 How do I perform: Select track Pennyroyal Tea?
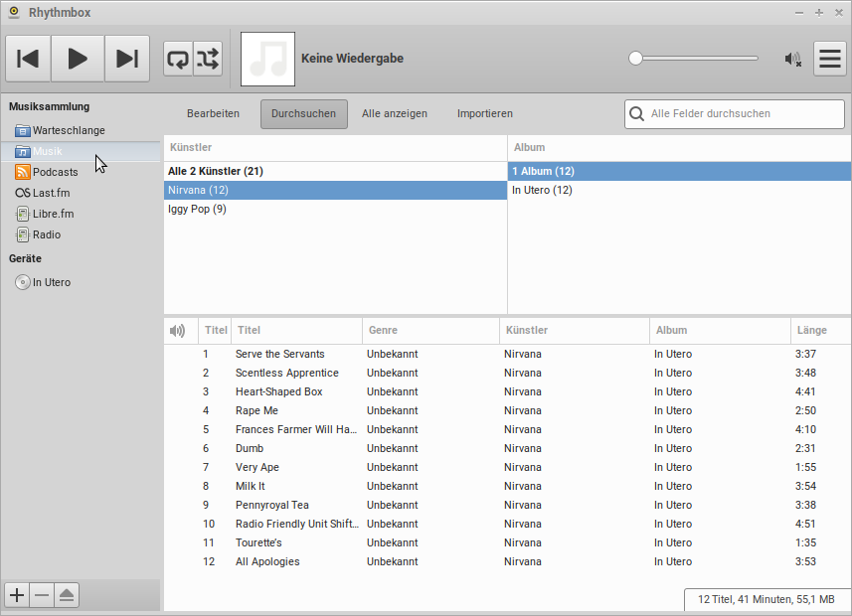(507, 505)
